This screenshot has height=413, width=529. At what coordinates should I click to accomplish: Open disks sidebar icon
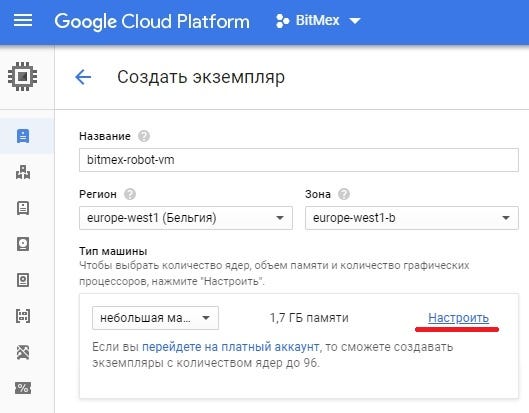23,244
